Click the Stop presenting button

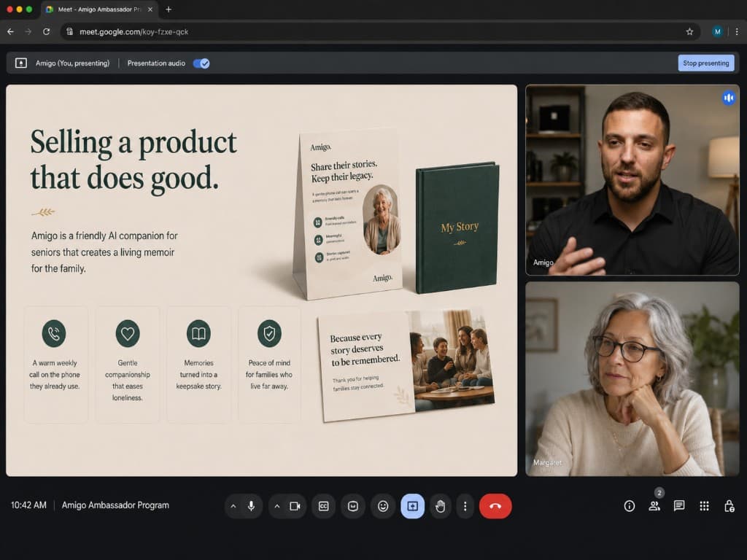pos(705,63)
